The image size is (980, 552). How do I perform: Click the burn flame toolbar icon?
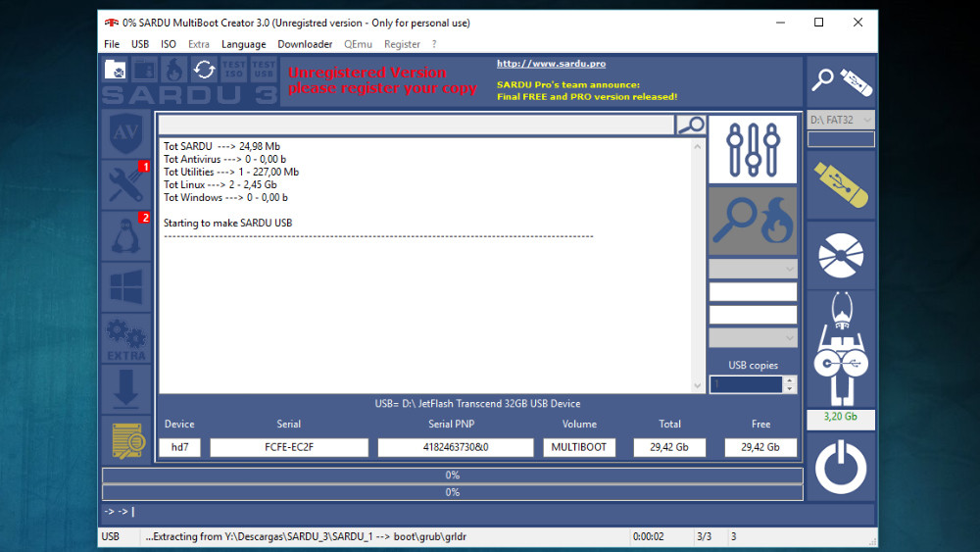(x=174, y=69)
